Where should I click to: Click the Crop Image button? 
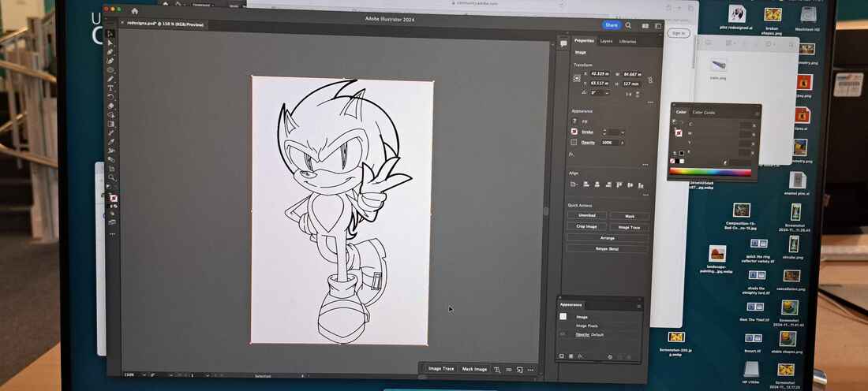(x=587, y=226)
